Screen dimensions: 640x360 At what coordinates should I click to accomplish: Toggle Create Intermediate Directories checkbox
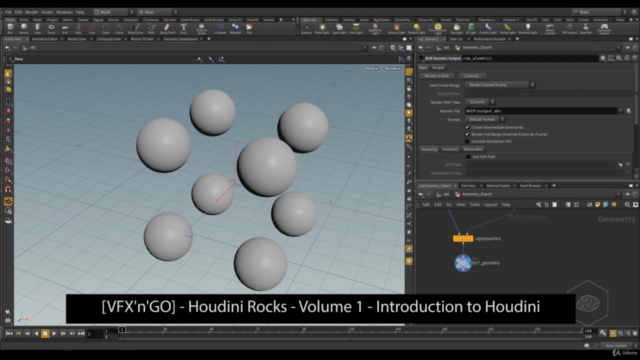click(x=467, y=127)
